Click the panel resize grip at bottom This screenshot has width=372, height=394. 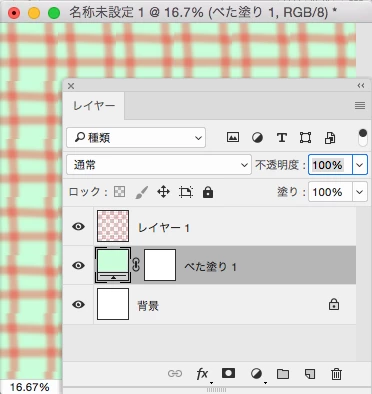pyautogui.click(x=217, y=390)
